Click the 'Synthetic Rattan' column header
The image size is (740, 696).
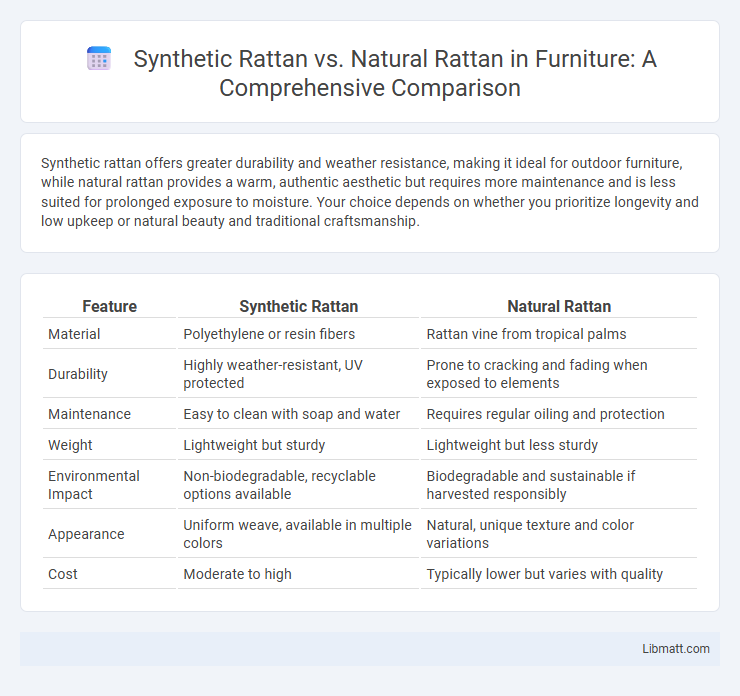(x=298, y=306)
